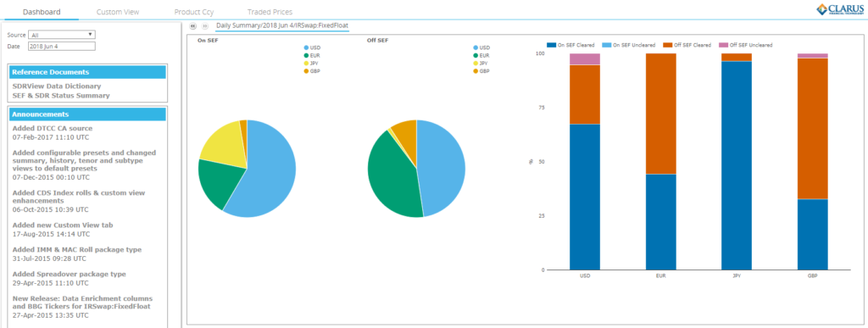Click the Announcements panel header
868x328 pixels.
coord(87,114)
